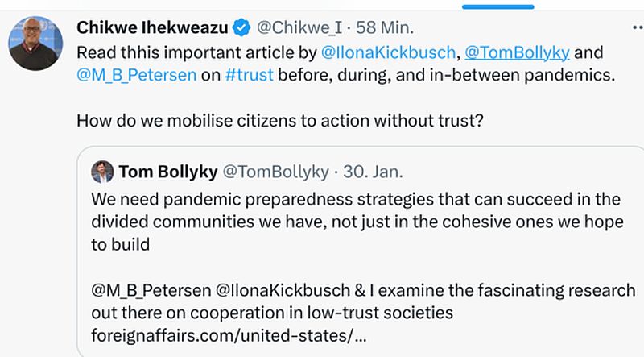Open the foreignaffairs.com article link
Viewport: 644px width, 357px height.
[x=231, y=334]
